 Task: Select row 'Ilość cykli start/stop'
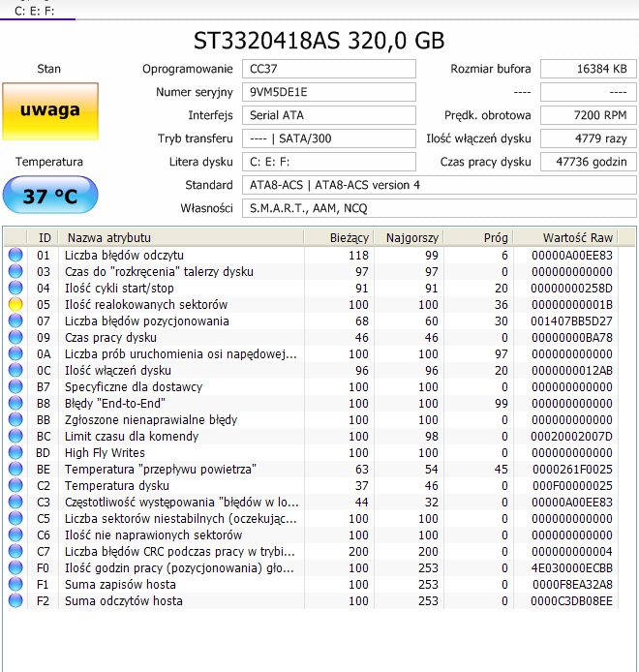tap(311, 288)
